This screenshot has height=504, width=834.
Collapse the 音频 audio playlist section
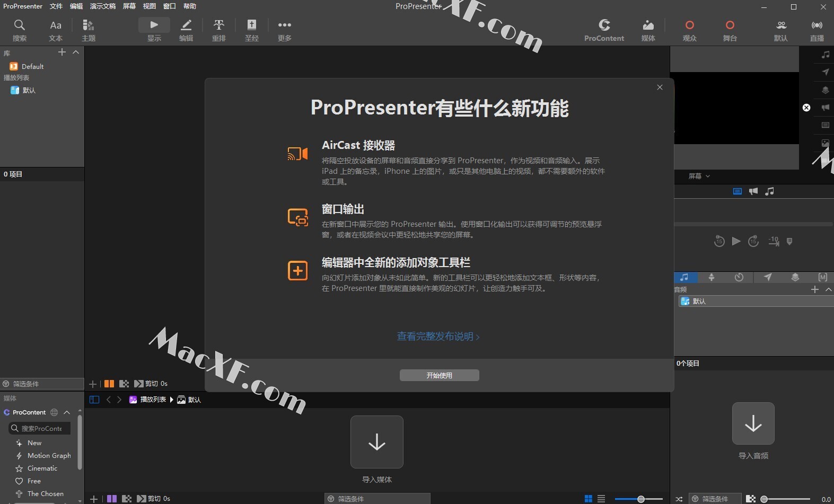(x=829, y=289)
